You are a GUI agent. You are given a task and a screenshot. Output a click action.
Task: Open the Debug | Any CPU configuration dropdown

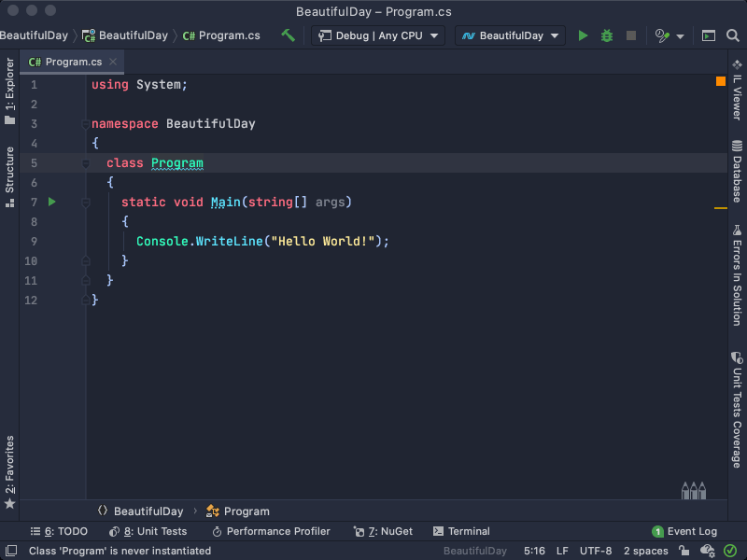point(378,35)
